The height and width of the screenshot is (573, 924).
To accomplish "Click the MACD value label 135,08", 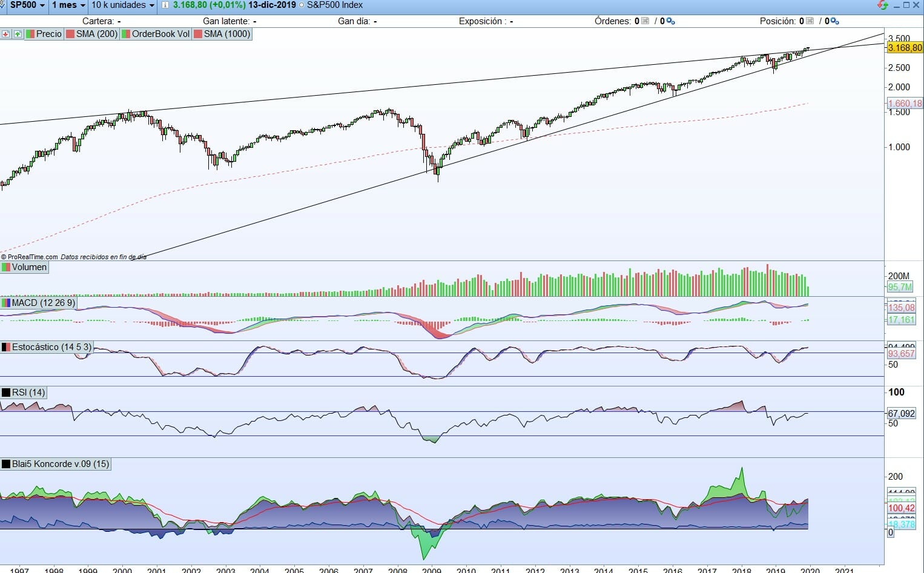I will (901, 308).
